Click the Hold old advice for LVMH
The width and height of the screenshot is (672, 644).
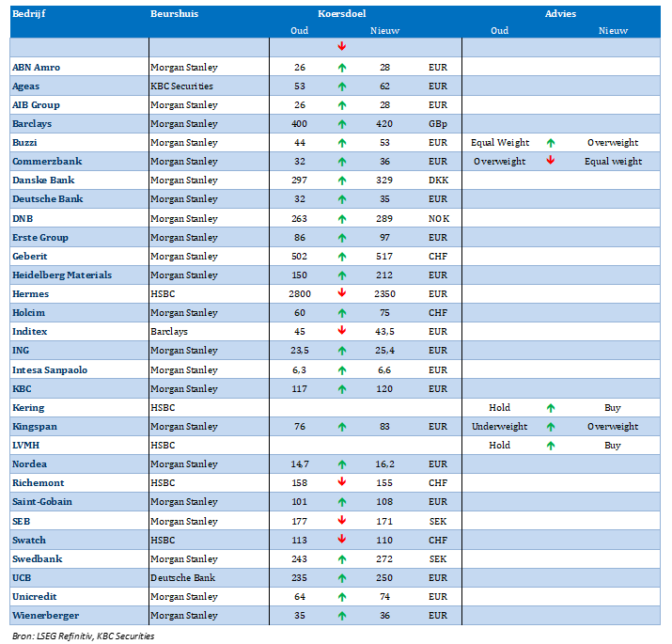(x=499, y=446)
